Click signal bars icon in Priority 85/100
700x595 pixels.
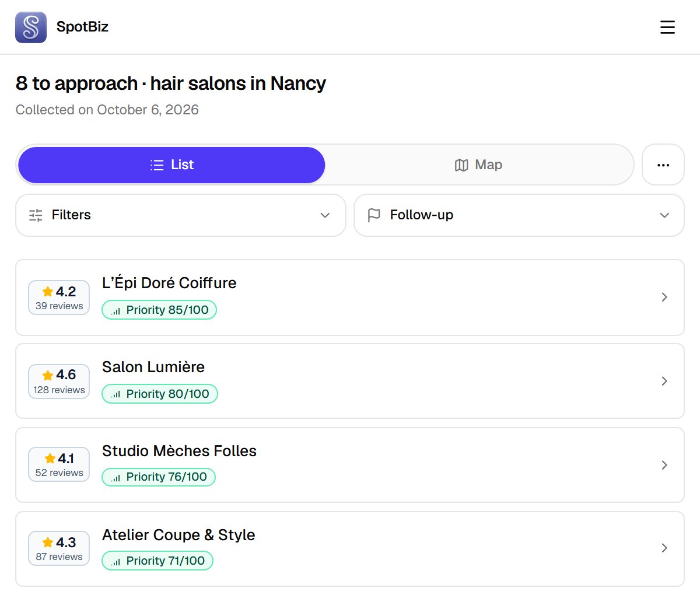click(116, 311)
